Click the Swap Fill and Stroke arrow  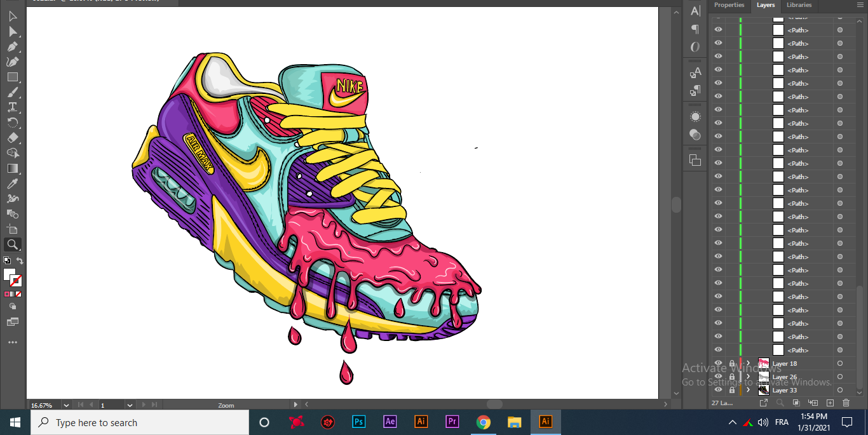click(20, 260)
